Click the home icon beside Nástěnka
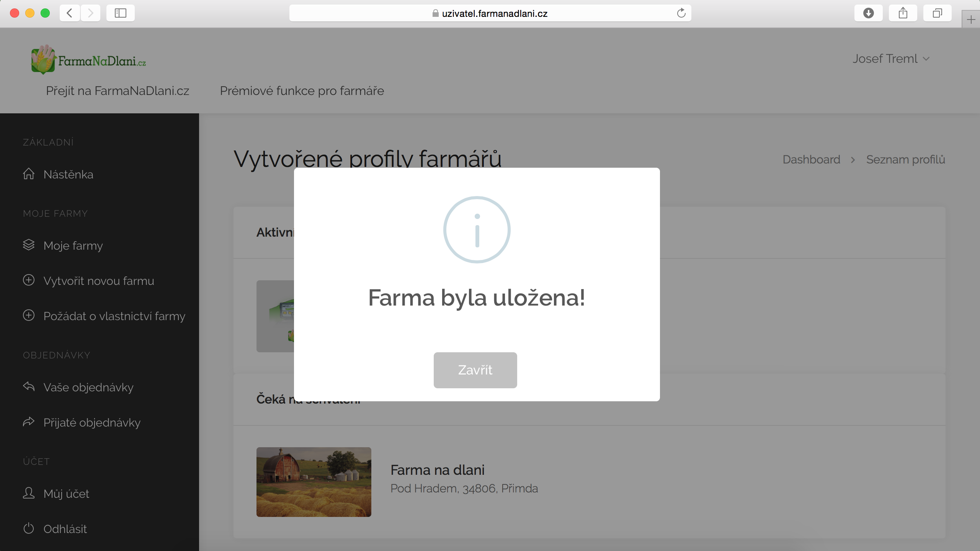This screenshot has height=551, width=980. pos(29,174)
